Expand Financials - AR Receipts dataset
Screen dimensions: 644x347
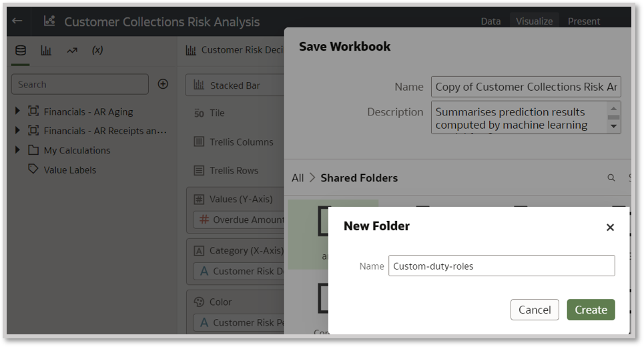coord(17,131)
